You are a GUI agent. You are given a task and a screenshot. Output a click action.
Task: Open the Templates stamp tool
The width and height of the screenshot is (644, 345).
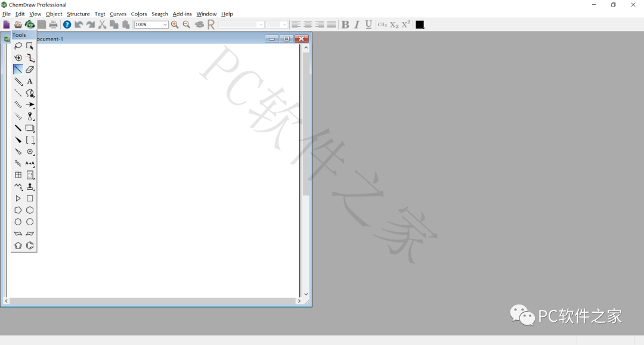coord(30,187)
